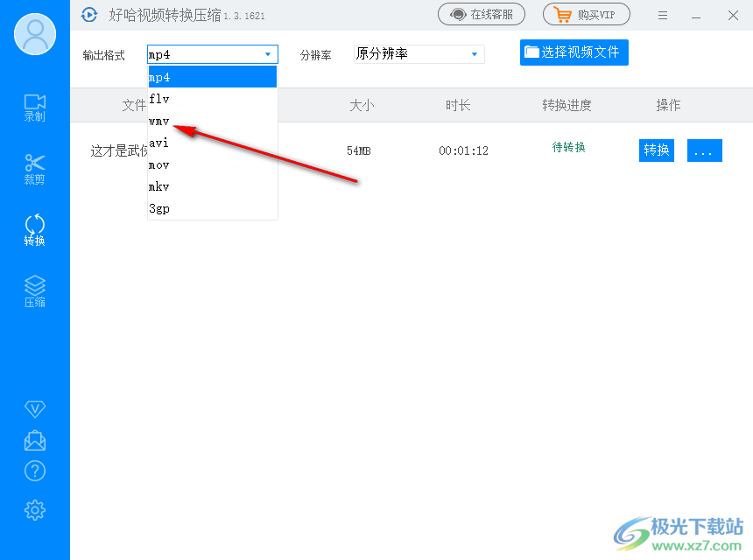Select mp4 from the format list
This screenshot has height=560, width=753.
click(212, 77)
